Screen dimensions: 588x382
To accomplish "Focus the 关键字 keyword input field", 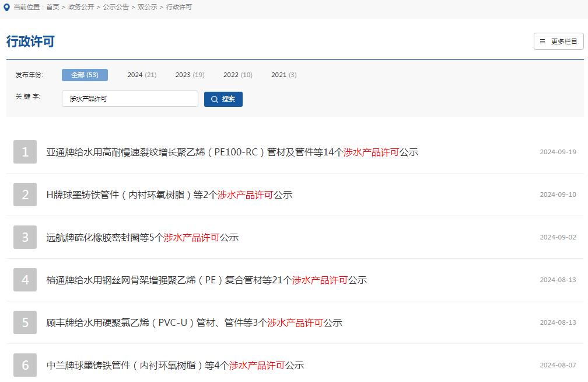I will tap(129, 99).
